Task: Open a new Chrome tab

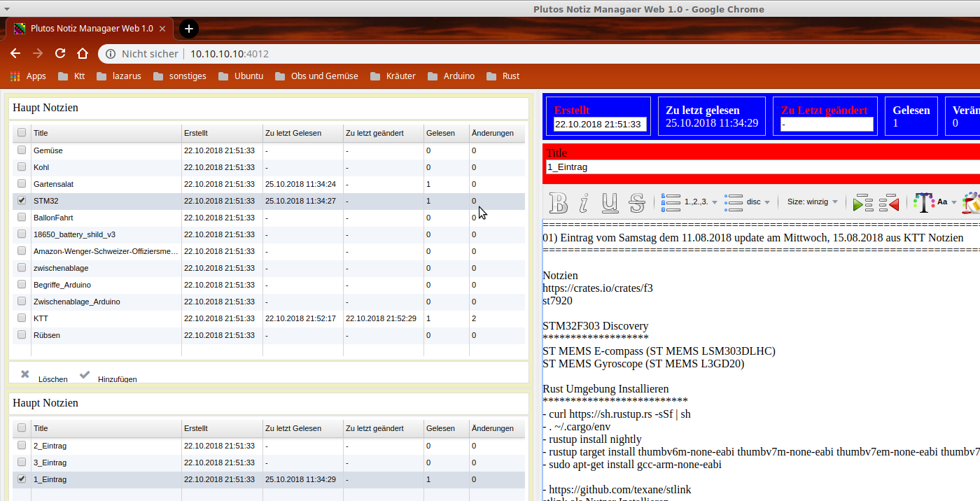Action: pos(188,29)
